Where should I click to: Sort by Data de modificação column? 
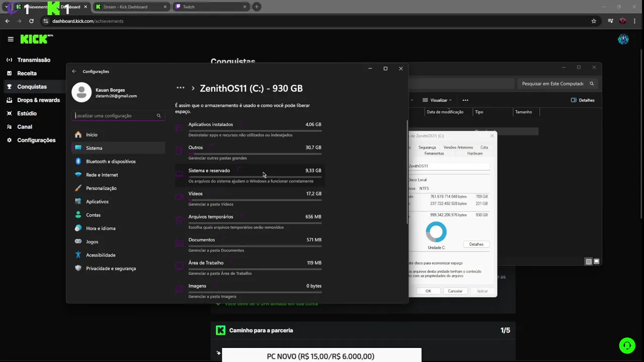click(x=445, y=112)
